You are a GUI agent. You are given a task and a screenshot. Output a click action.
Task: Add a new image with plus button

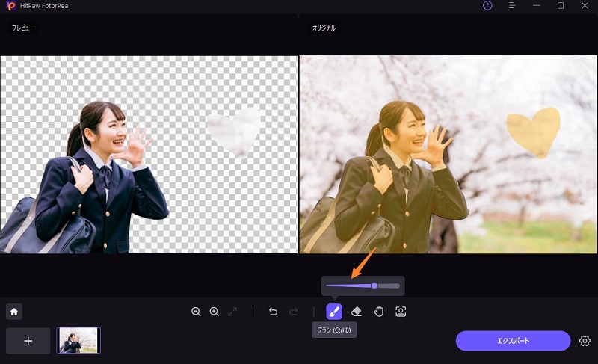click(x=28, y=341)
